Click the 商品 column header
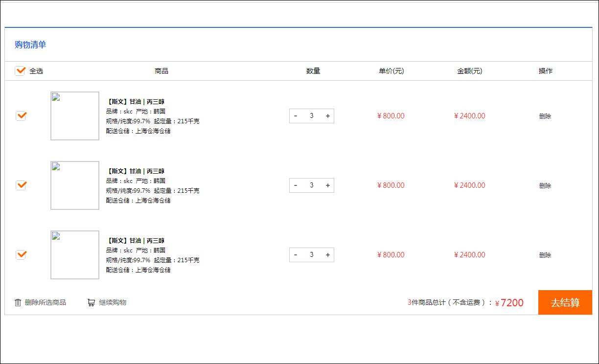The image size is (599, 364). (161, 71)
